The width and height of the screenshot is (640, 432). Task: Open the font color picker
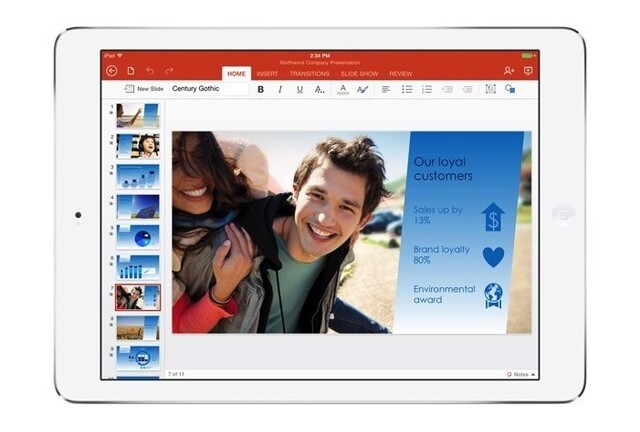pos(343,89)
